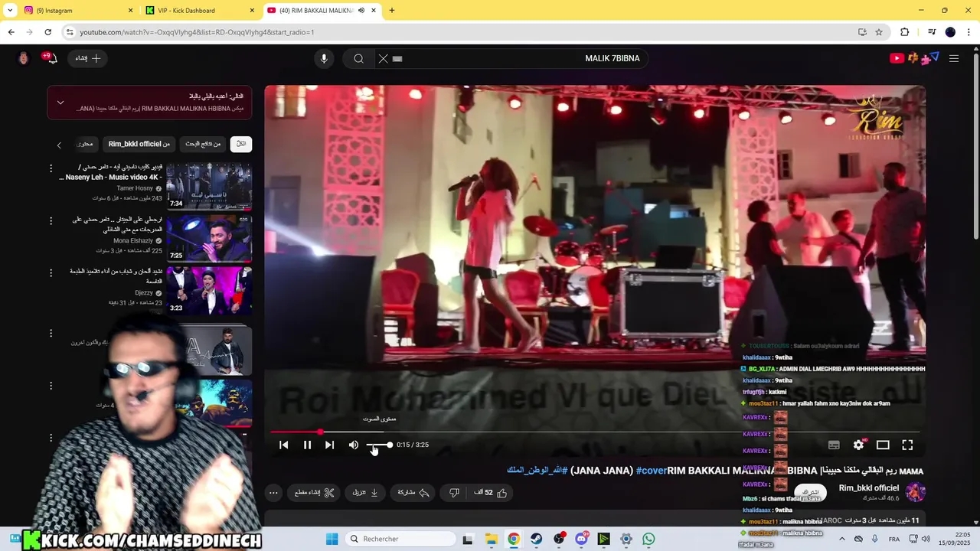Skip to the previous video in the playlist
The height and width of the screenshot is (551, 980).
[283, 445]
